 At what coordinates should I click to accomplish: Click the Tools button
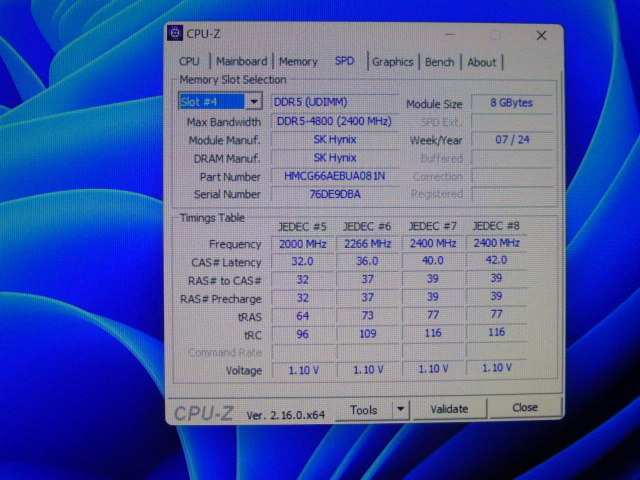tap(363, 409)
